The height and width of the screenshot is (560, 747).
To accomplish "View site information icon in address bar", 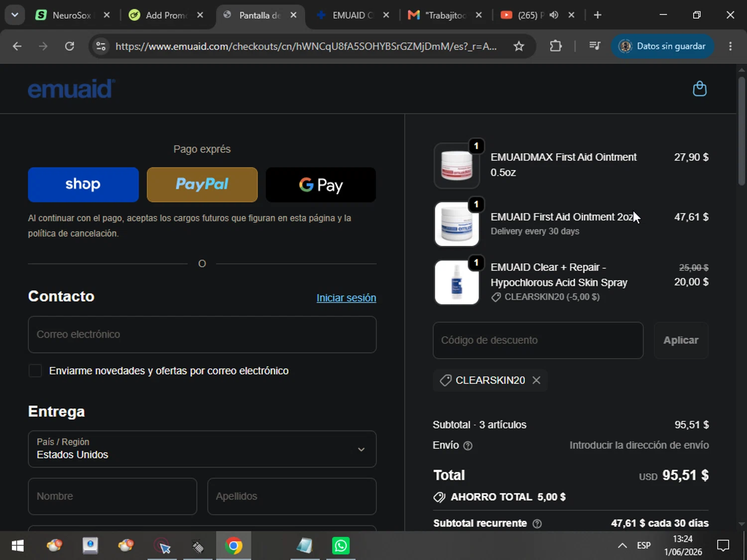I will 101,46.
